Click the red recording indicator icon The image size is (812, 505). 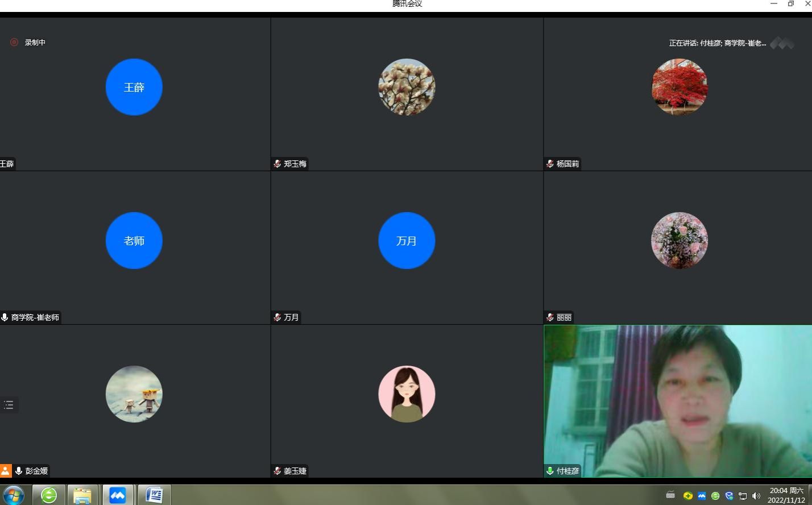tap(14, 42)
